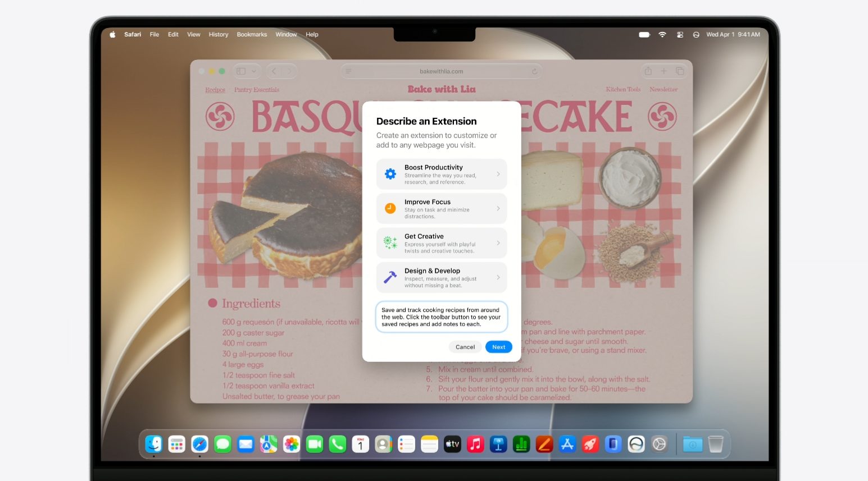
Task: Show tab overview in Safari toolbar
Action: click(680, 71)
